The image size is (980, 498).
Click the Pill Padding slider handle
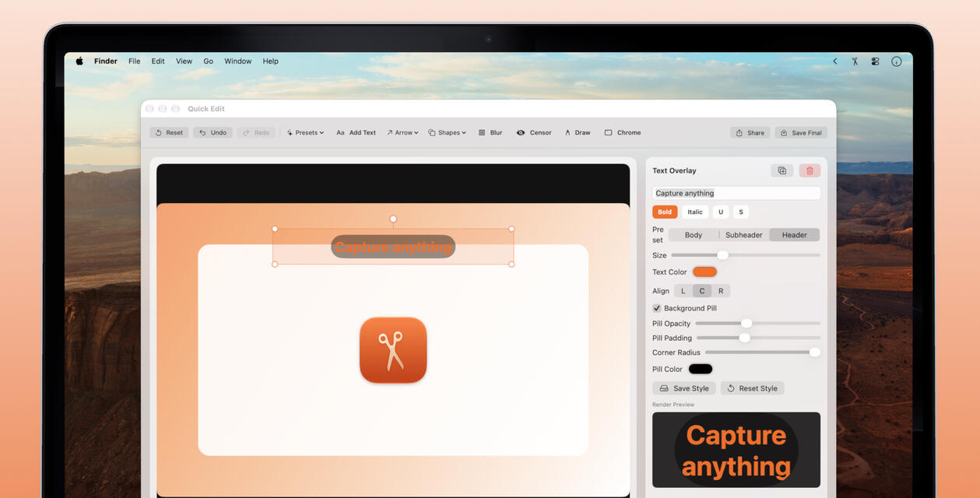(744, 338)
